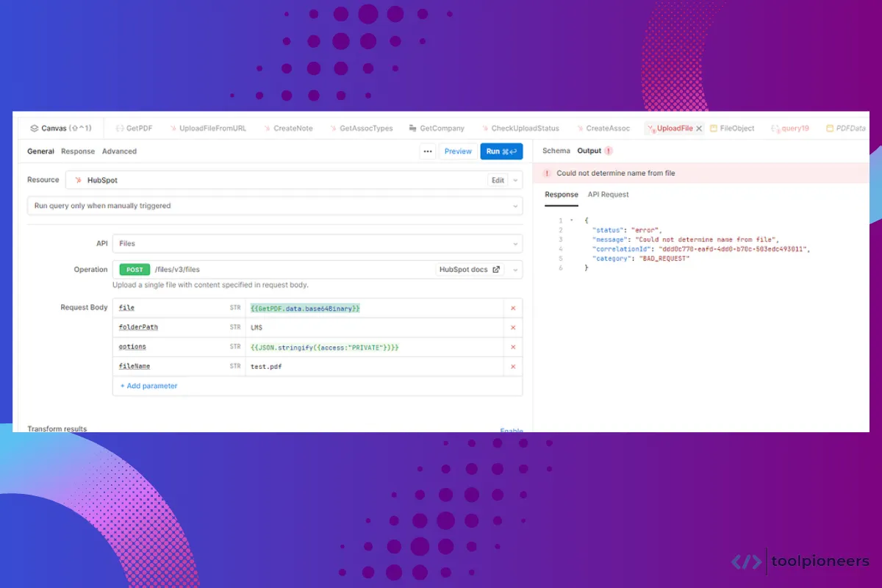Click the red error badge beside Output
This screenshot has height=588, width=882.
pyautogui.click(x=609, y=151)
